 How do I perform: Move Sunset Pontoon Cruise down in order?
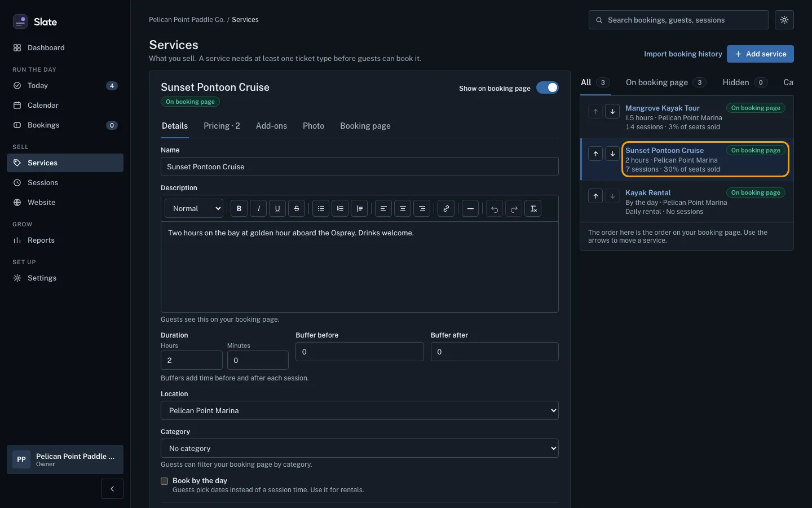click(x=612, y=154)
